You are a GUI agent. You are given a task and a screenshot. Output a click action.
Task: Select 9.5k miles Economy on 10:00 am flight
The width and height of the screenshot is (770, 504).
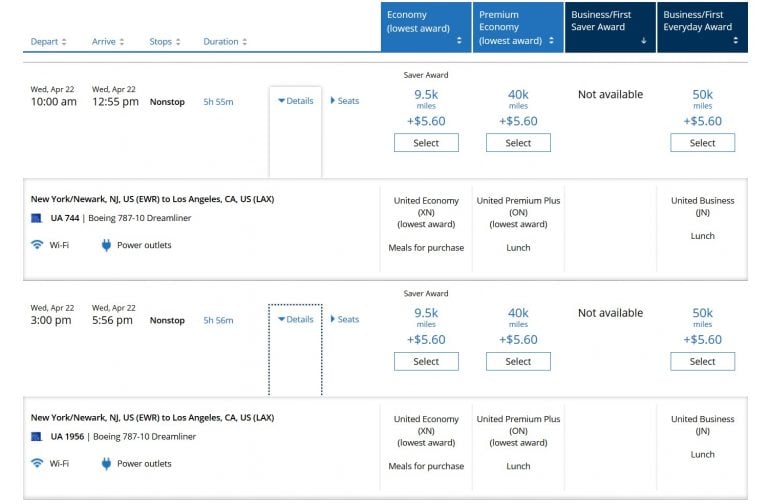[426, 143]
